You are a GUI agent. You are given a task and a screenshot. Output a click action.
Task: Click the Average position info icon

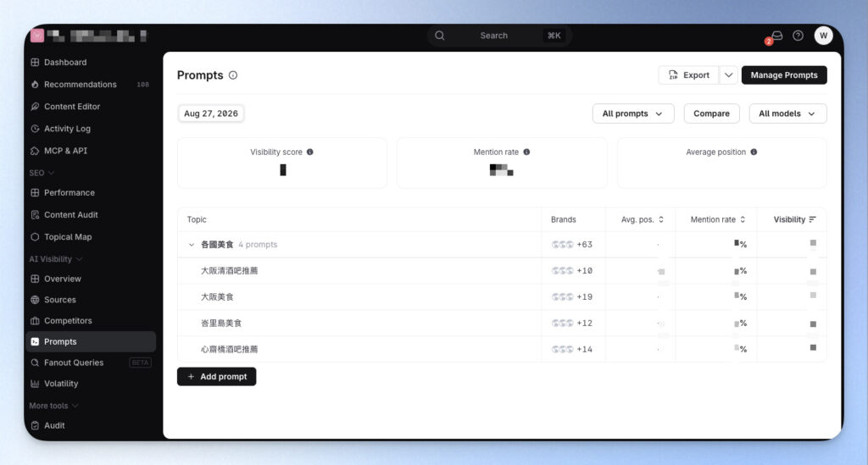tap(754, 152)
